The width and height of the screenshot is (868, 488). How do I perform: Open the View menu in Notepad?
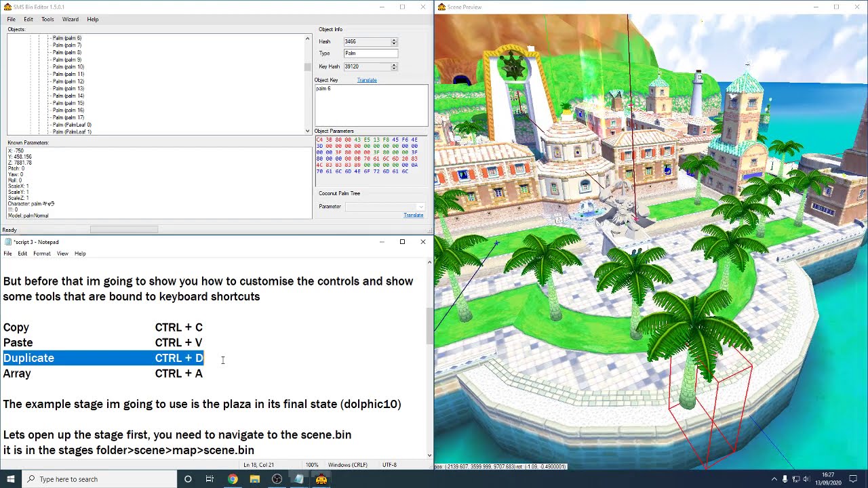coord(62,253)
